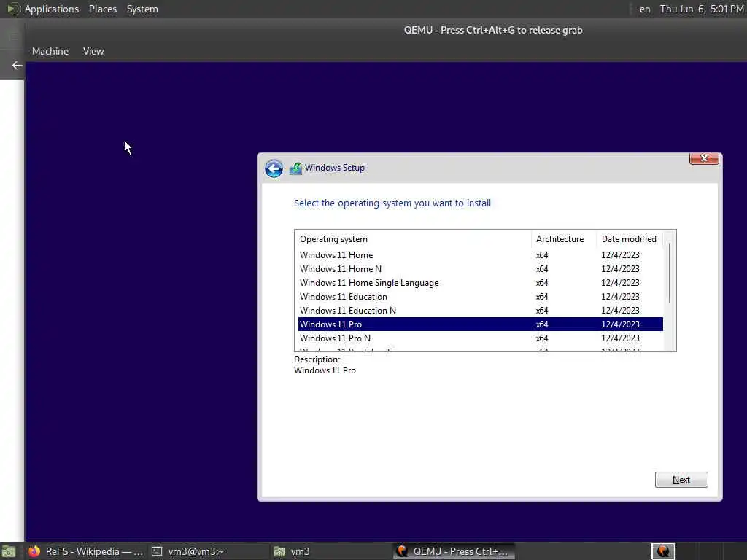Click the Applications menu logo icon

(13, 9)
